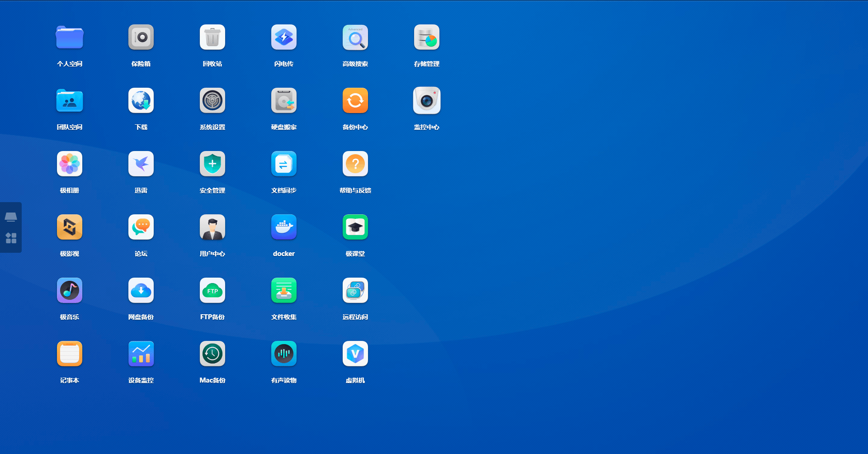Click the app grid button in side dock
This screenshot has width=868, height=454.
pos(11,238)
